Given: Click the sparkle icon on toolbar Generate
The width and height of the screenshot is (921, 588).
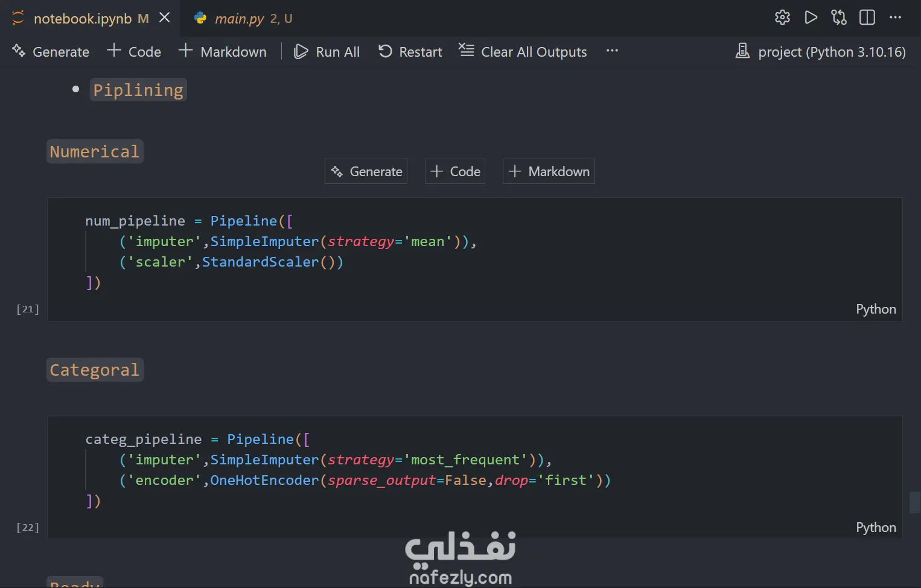Looking at the screenshot, I should coord(19,51).
